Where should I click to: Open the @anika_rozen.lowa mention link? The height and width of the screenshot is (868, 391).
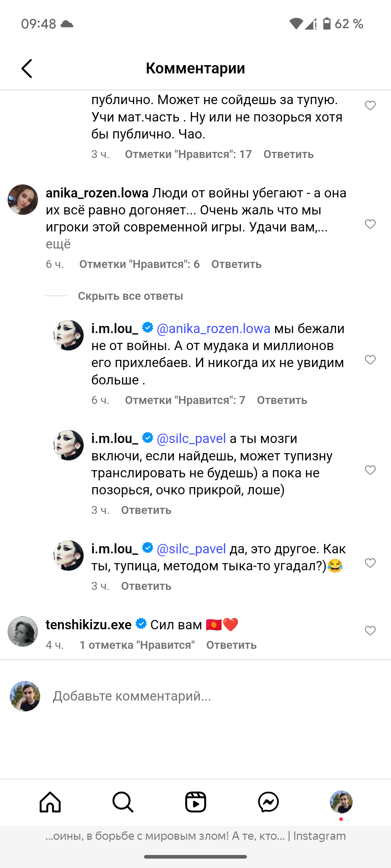214,329
